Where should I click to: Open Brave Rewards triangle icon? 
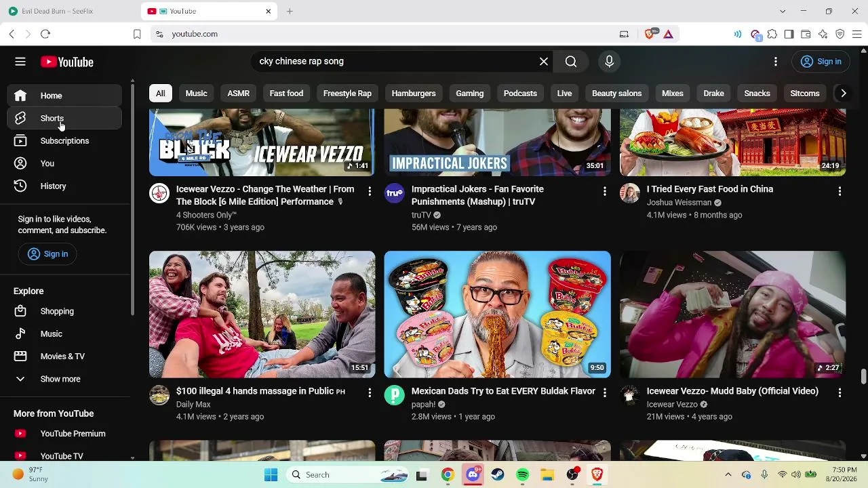click(x=668, y=34)
